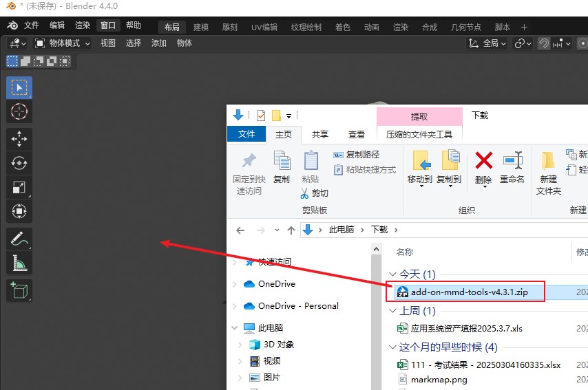Select 3D Objects folder in navigation pane
Screen dimensions: 588x390
coord(279,345)
